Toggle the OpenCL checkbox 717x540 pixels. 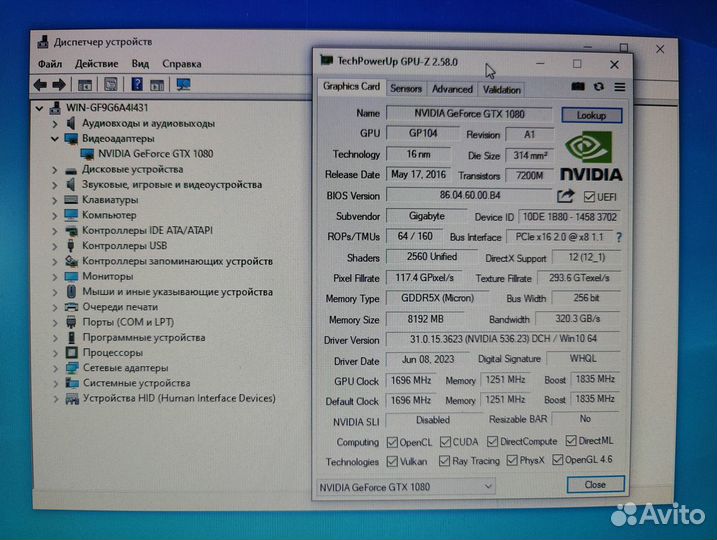[x=392, y=442]
